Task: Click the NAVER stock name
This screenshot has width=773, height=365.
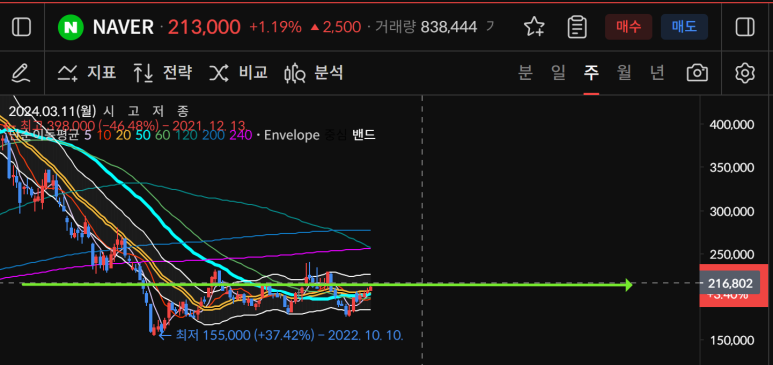Action: 123,27
